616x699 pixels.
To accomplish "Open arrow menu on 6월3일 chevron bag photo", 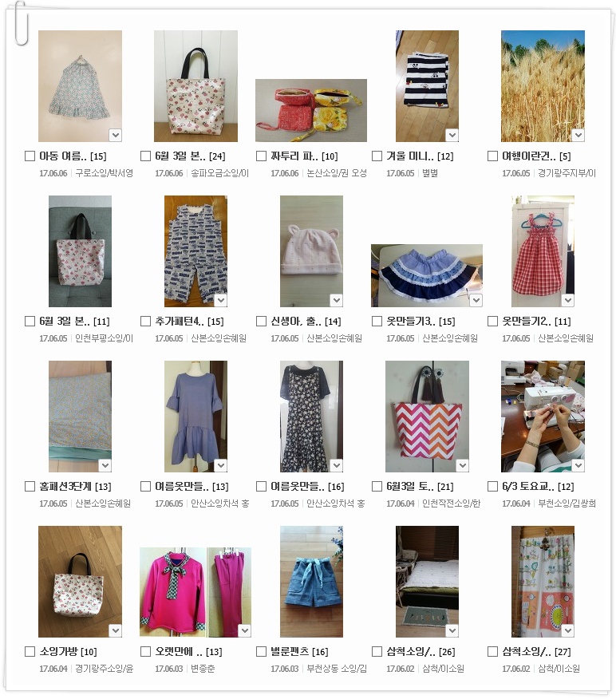I will pos(463,466).
